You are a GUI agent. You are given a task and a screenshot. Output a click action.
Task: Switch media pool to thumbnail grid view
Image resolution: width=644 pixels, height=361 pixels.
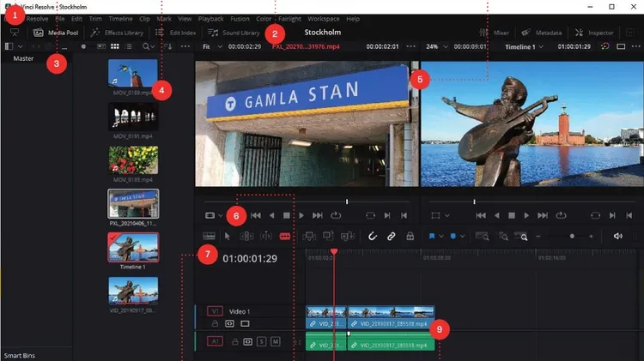tap(115, 47)
